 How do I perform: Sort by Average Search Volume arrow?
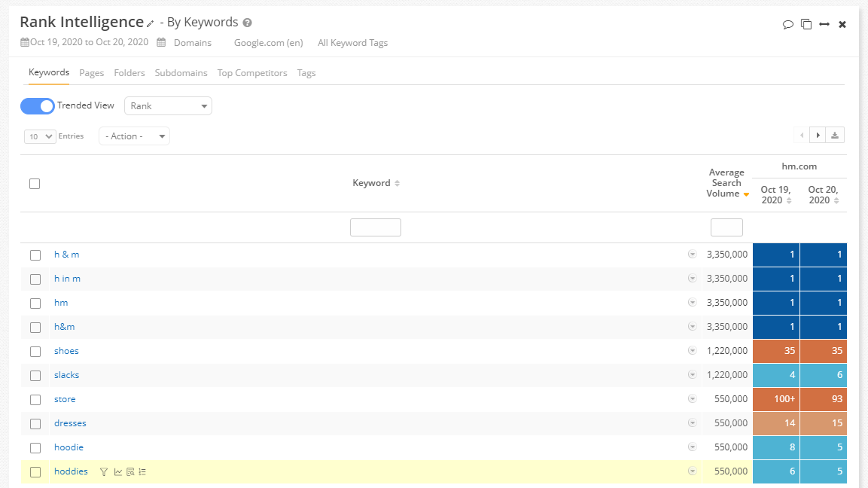pos(746,194)
